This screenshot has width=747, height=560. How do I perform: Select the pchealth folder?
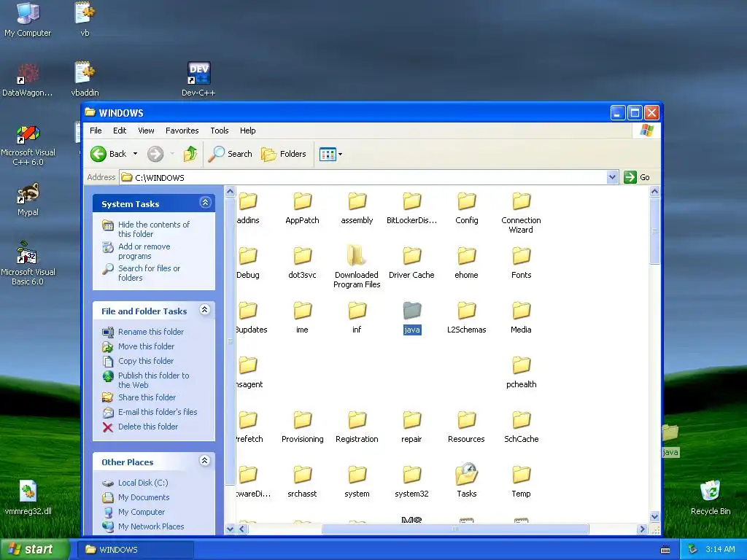(x=521, y=373)
